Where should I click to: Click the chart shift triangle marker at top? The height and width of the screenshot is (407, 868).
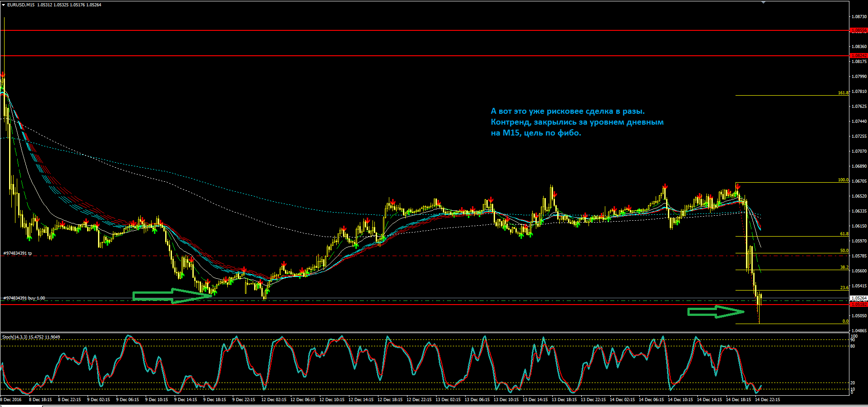coord(764,2)
